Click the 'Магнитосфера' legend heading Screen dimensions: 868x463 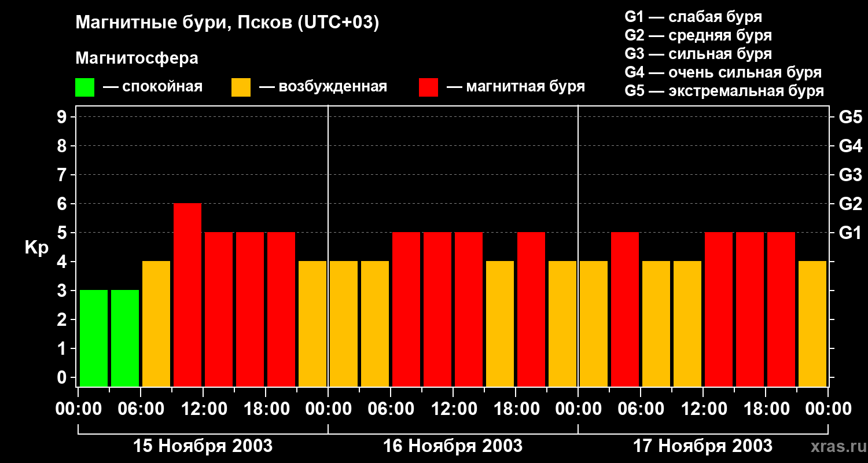(137, 58)
